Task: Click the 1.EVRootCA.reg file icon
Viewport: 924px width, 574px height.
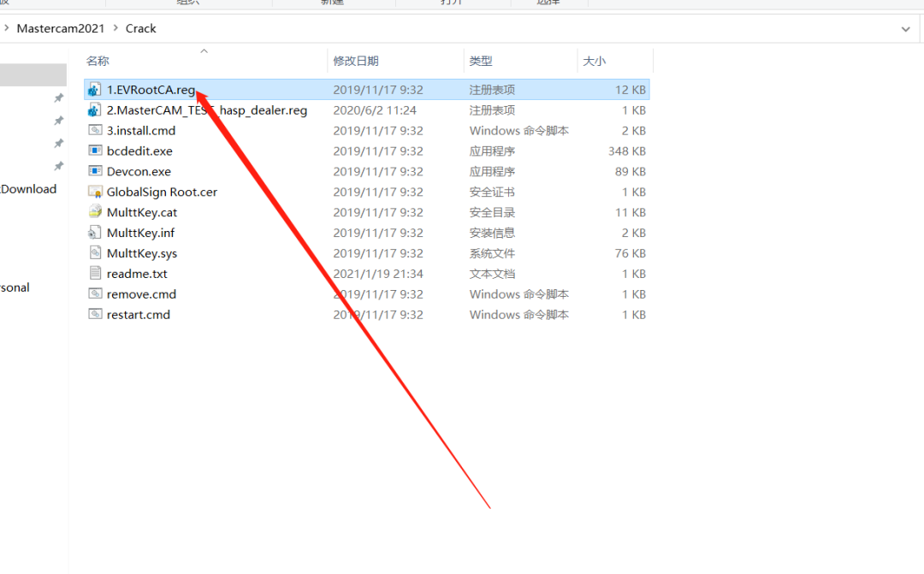Action: pos(94,90)
